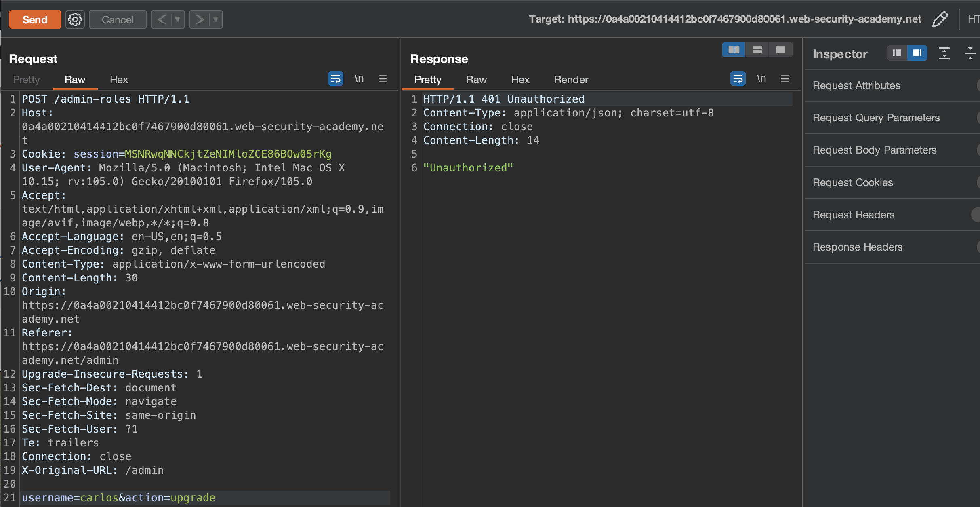Toggle word wrap in Request pane
980x507 pixels.
click(x=335, y=79)
